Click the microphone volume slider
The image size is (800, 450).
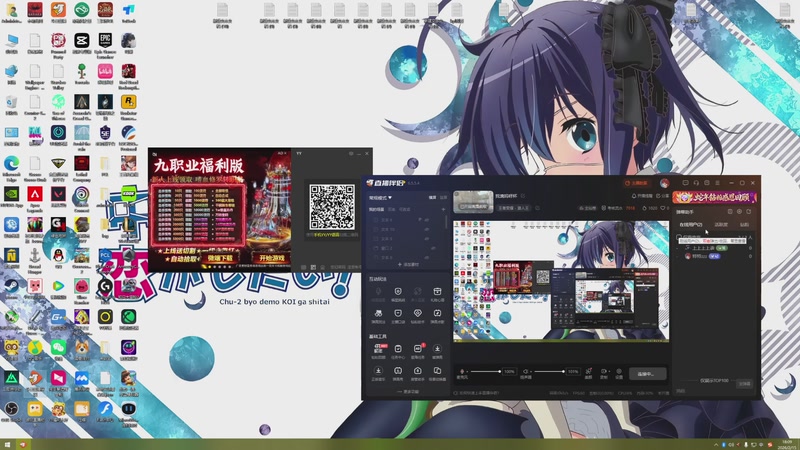pyautogui.click(x=485, y=371)
